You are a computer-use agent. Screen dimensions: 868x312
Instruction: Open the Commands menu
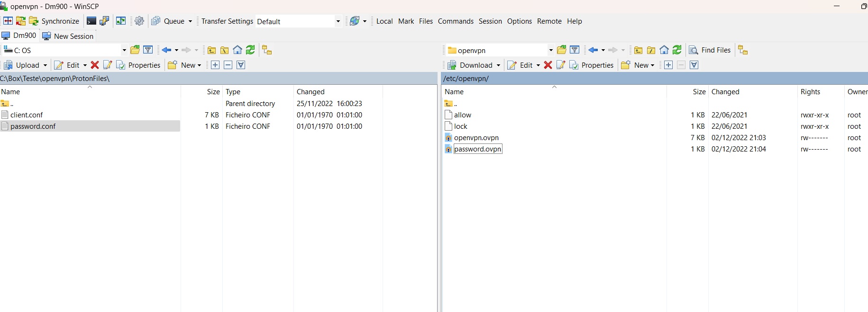click(455, 21)
